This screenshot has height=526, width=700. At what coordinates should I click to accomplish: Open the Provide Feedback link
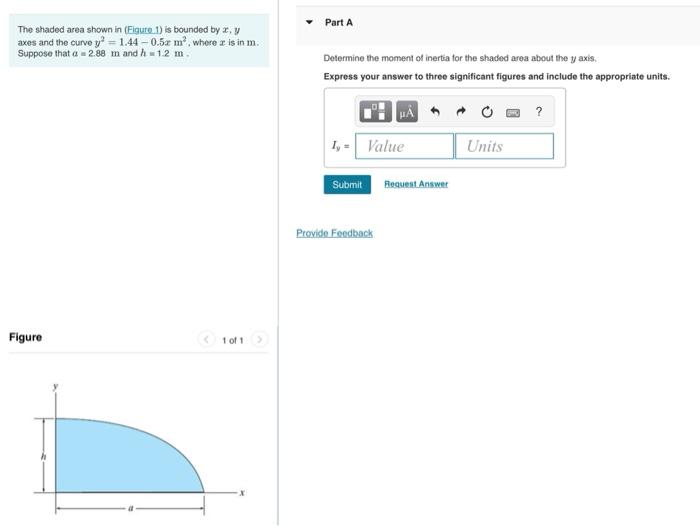tap(334, 233)
